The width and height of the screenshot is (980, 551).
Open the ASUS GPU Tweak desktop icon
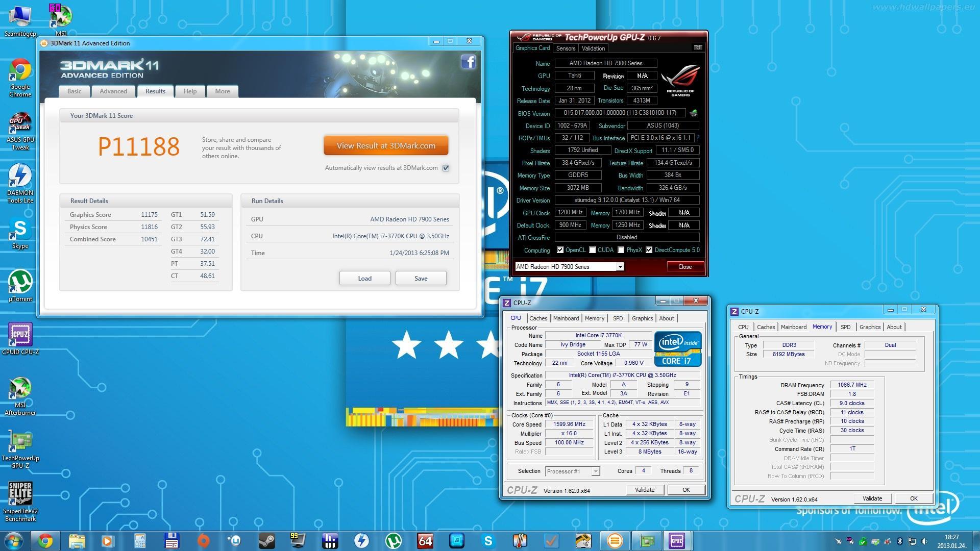pyautogui.click(x=20, y=131)
